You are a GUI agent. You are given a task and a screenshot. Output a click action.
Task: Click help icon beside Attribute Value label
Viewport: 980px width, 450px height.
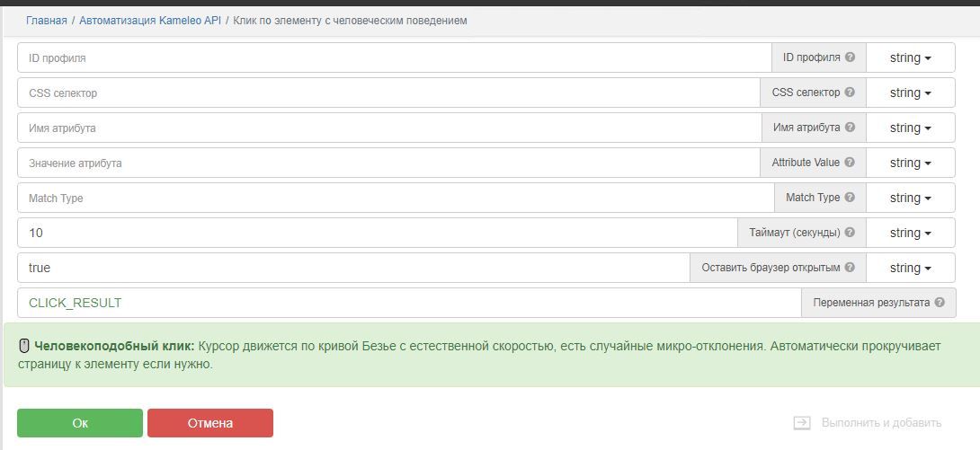coord(850,163)
